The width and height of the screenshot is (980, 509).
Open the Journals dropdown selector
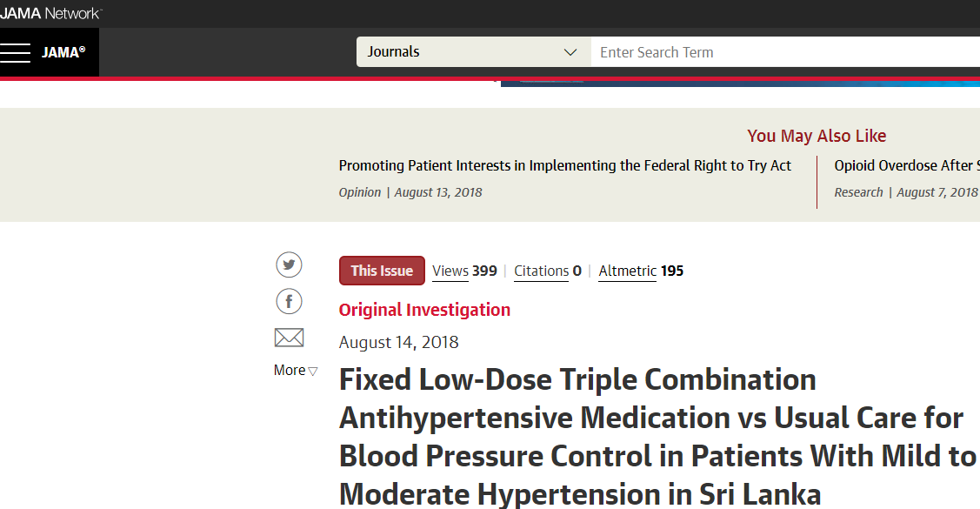[473, 52]
